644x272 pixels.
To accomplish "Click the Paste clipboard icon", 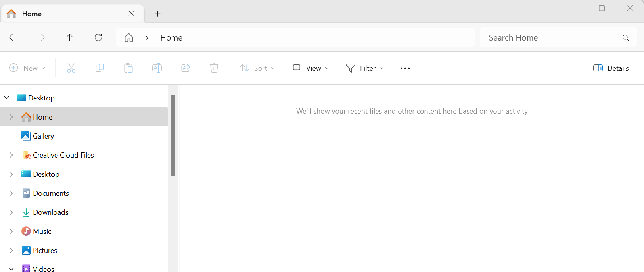I will point(128,68).
